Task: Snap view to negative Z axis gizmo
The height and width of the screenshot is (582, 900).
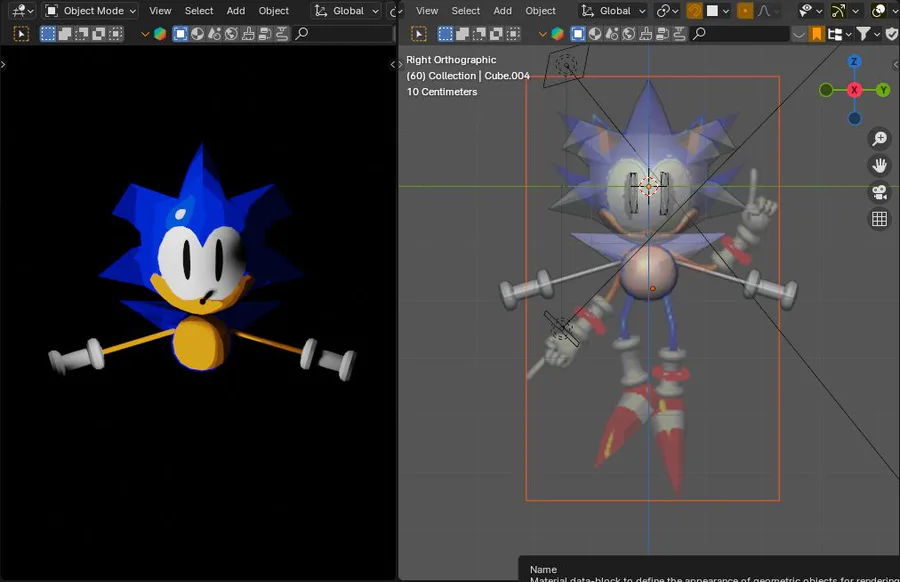Action: click(x=854, y=118)
